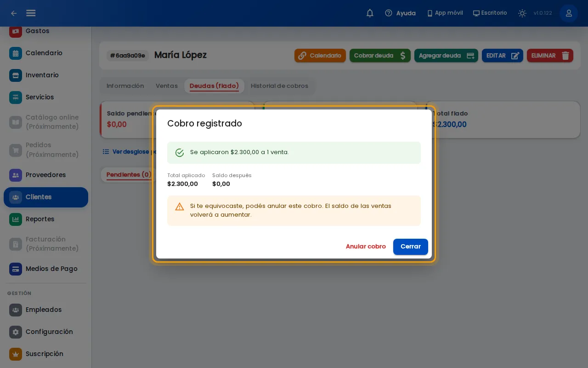Screen dimensions: 588x368
Task: Click the customer ID #6aa9a09e
Action: point(128,56)
